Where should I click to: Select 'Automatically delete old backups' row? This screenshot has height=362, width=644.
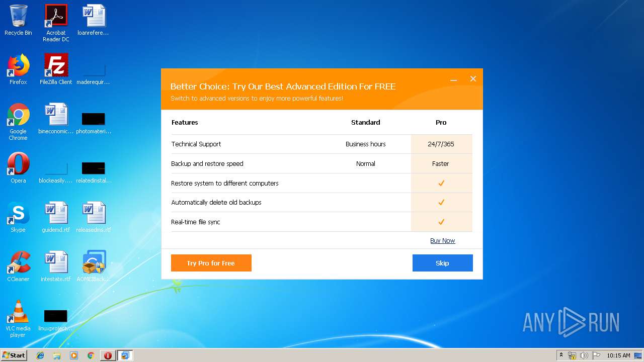click(x=321, y=203)
